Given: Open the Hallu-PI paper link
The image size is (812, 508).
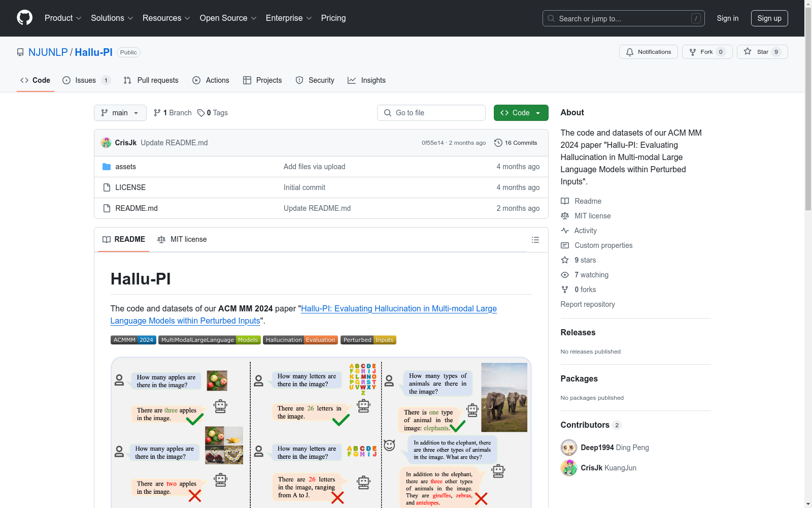Looking at the screenshot, I should 303,314.
